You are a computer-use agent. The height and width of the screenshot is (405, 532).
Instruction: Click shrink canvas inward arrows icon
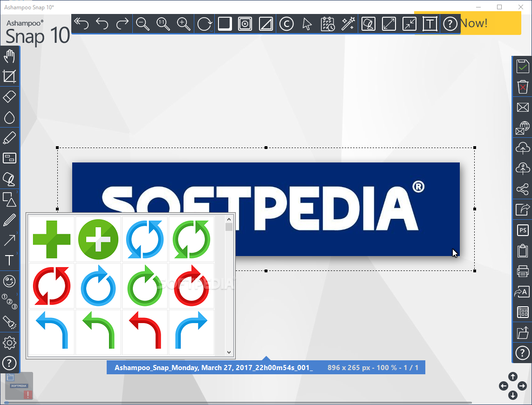409,24
